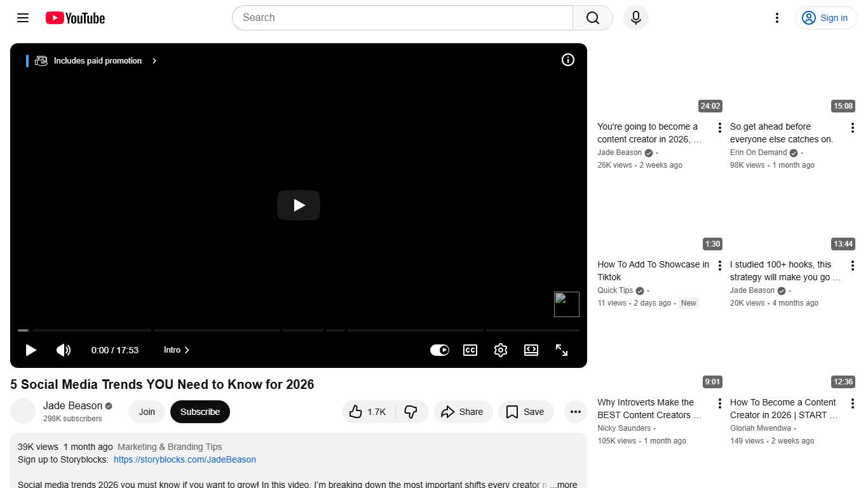
Task: Open the guide with the hamburger menu
Action: 22,18
